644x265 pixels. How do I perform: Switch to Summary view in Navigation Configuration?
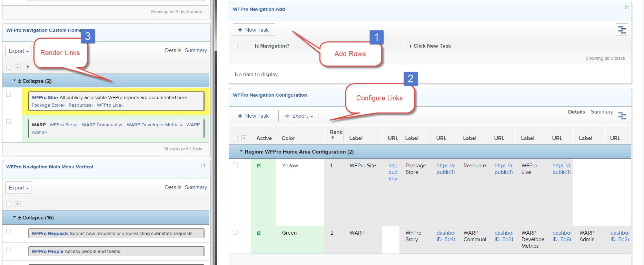pyautogui.click(x=602, y=112)
